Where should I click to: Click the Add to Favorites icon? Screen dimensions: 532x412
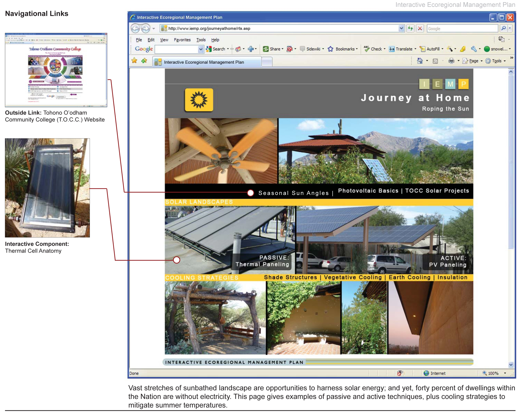pyautogui.click(x=144, y=61)
